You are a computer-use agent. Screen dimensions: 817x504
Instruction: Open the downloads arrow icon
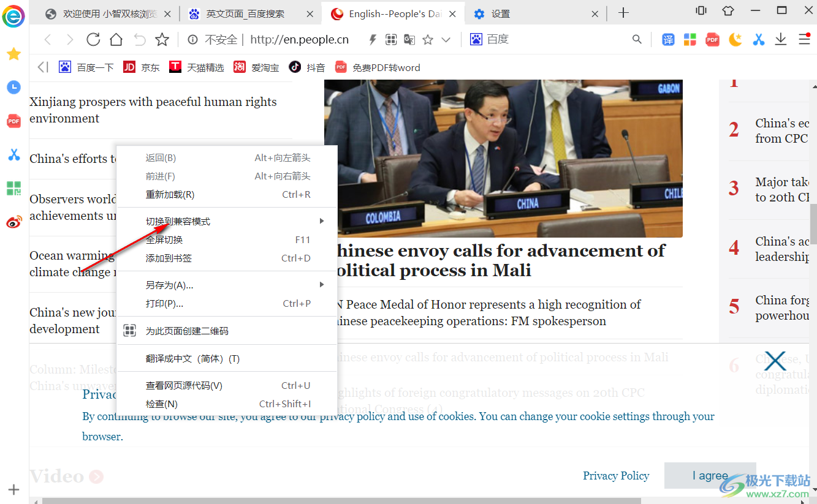click(x=781, y=40)
